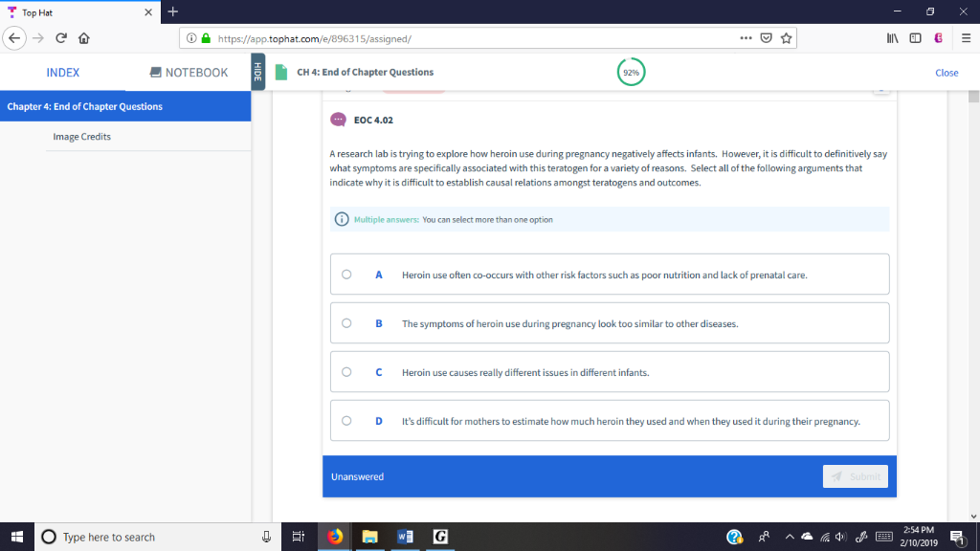Click the 92% progress circle
Screen dimensions: 980x551
pos(631,73)
